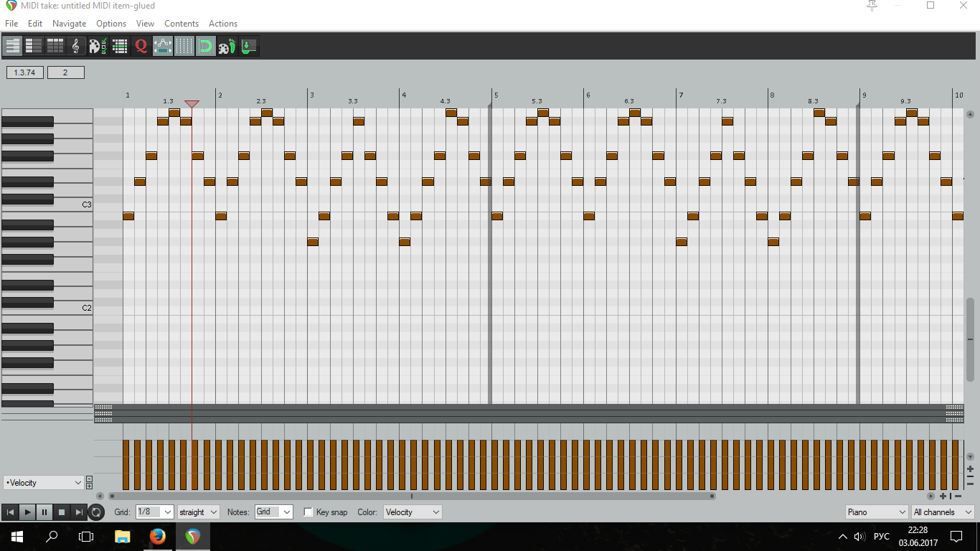The height and width of the screenshot is (551, 980).
Task: Click the note length field showing 2
Action: click(x=65, y=72)
